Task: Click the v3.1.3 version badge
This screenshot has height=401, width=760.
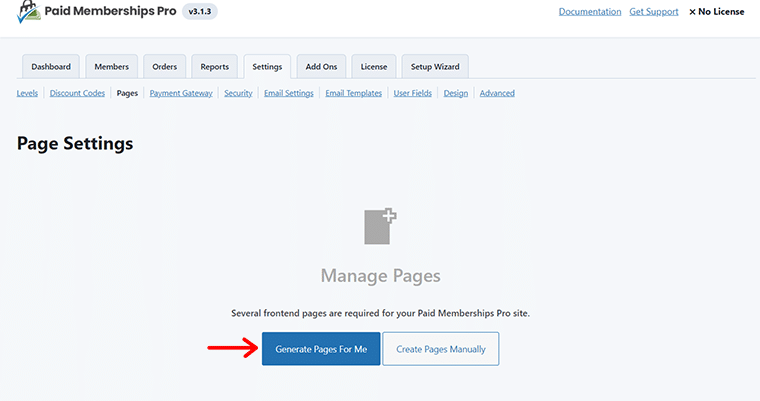Action: tap(200, 11)
